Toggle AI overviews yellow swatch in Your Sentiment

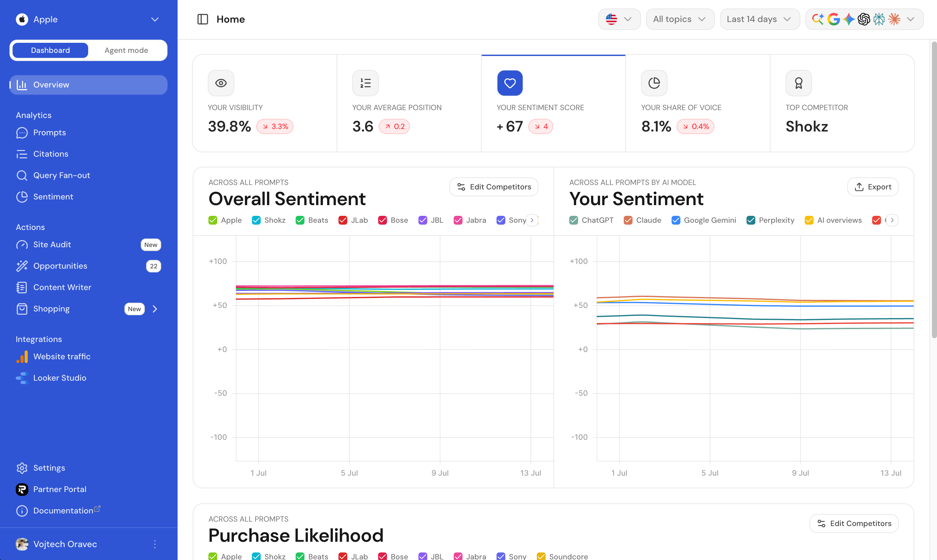tap(809, 220)
